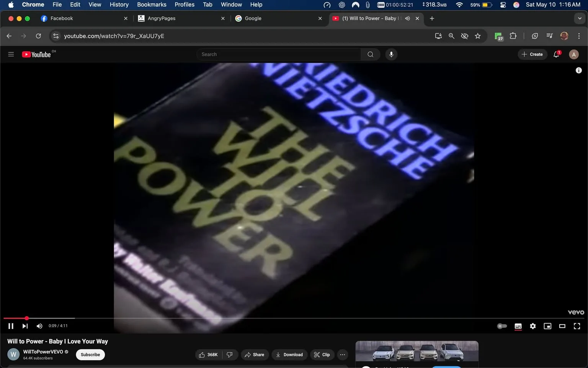Screen dimensions: 588x368
Task: Pause the playing video
Action: click(x=11, y=326)
